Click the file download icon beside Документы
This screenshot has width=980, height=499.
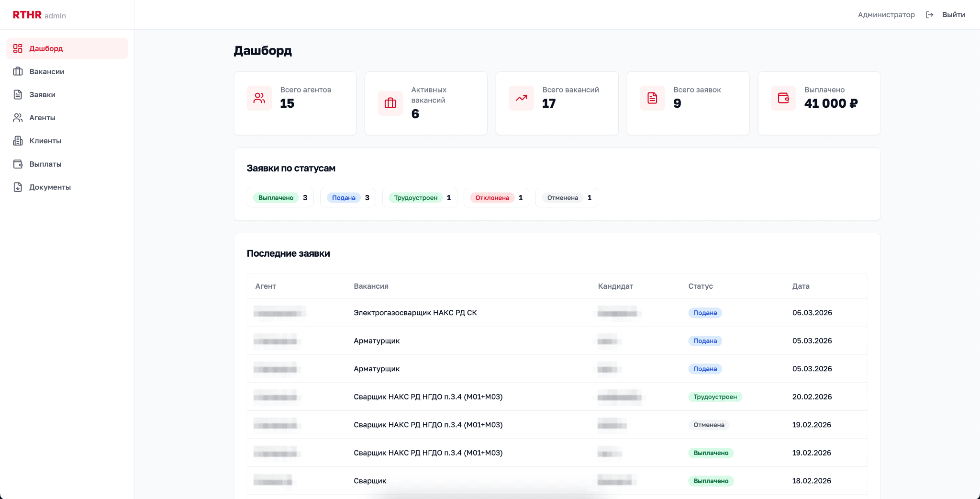coord(18,187)
